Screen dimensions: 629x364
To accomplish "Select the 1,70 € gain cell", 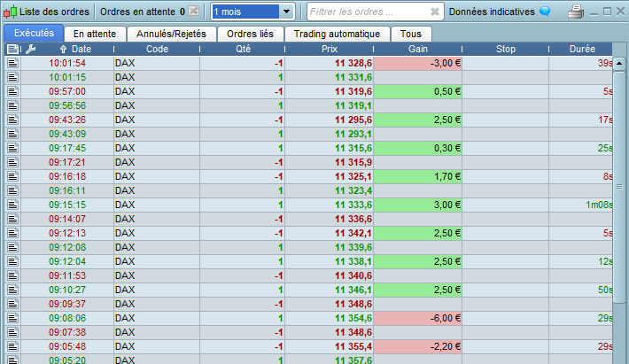I will [417, 176].
